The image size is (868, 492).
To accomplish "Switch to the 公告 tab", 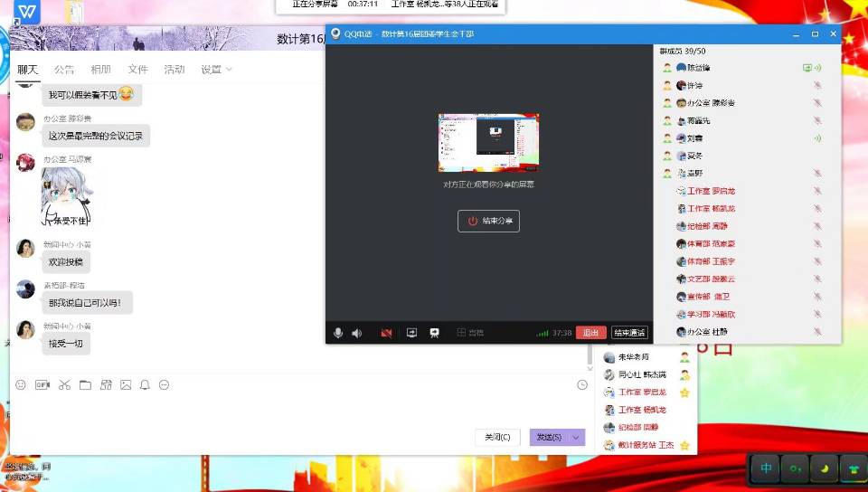I will [64, 70].
